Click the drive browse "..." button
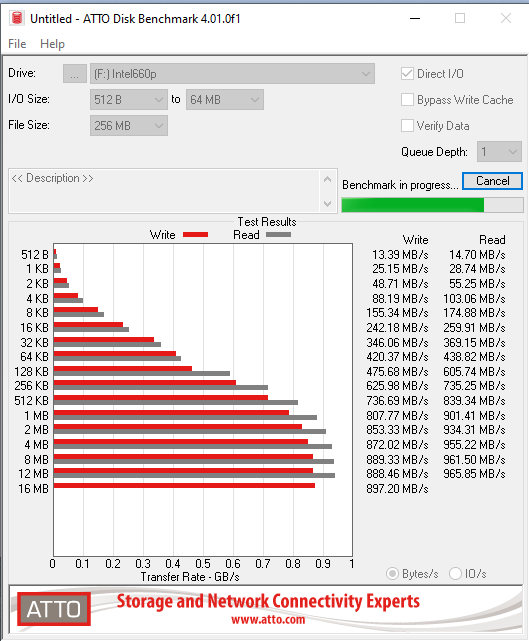Viewport: 529px width, 641px height. pyautogui.click(x=74, y=74)
